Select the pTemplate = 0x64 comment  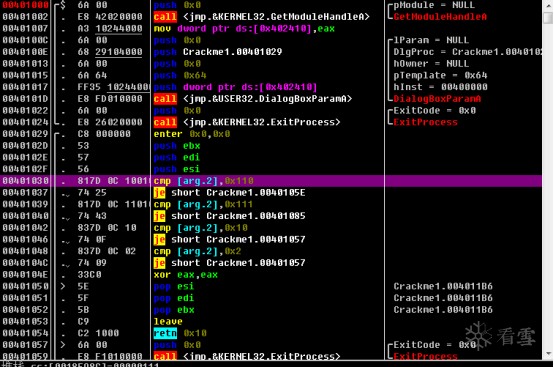(440, 75)
